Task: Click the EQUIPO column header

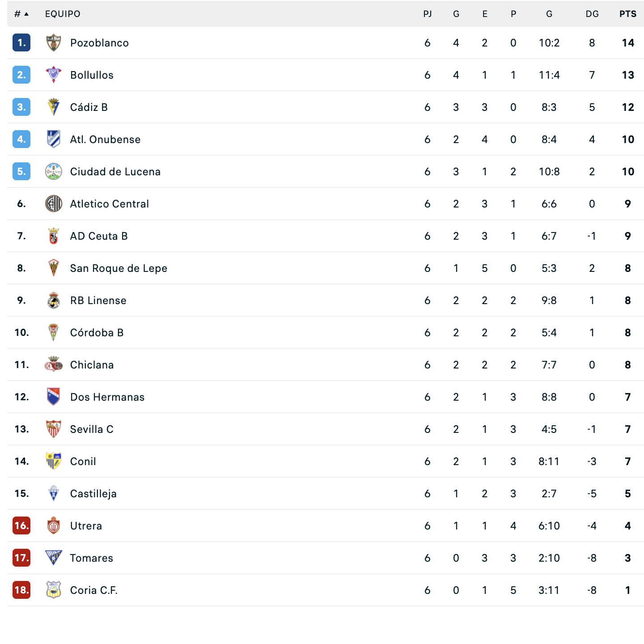Action: pos(63,14)
